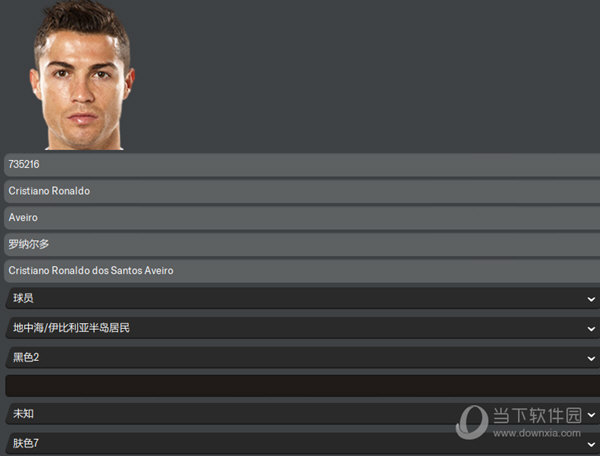Focus the Aveiro last name field
Viewport: 600px width, 456px height.
tap(302, 218)
